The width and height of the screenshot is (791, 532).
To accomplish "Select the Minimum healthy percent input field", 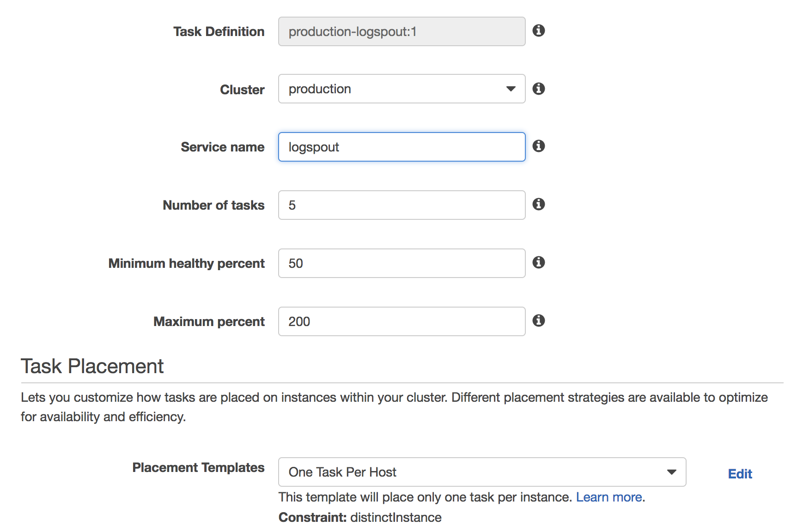I will pos(401,263).
